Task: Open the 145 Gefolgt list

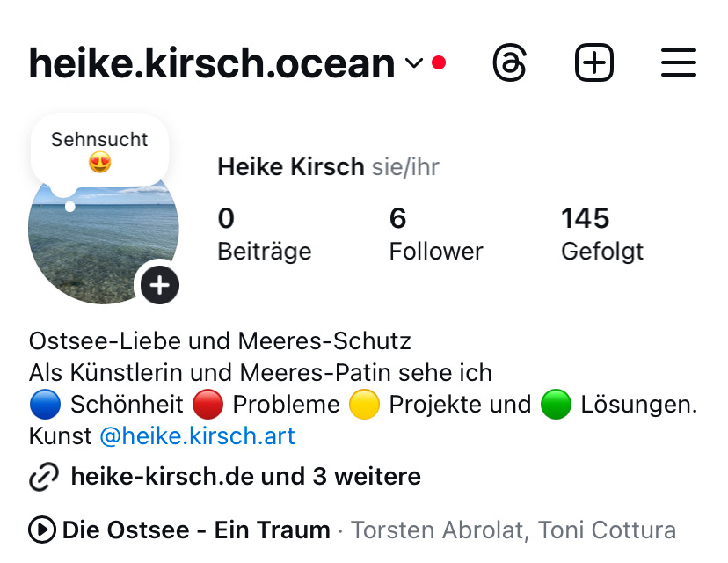Action: point(602,235)
